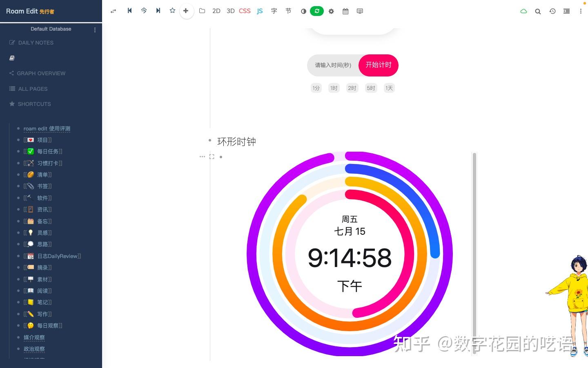Screen dimensions: 588x368
Task: Open the CSS editor in the toolbar
Action: (244, 11)
